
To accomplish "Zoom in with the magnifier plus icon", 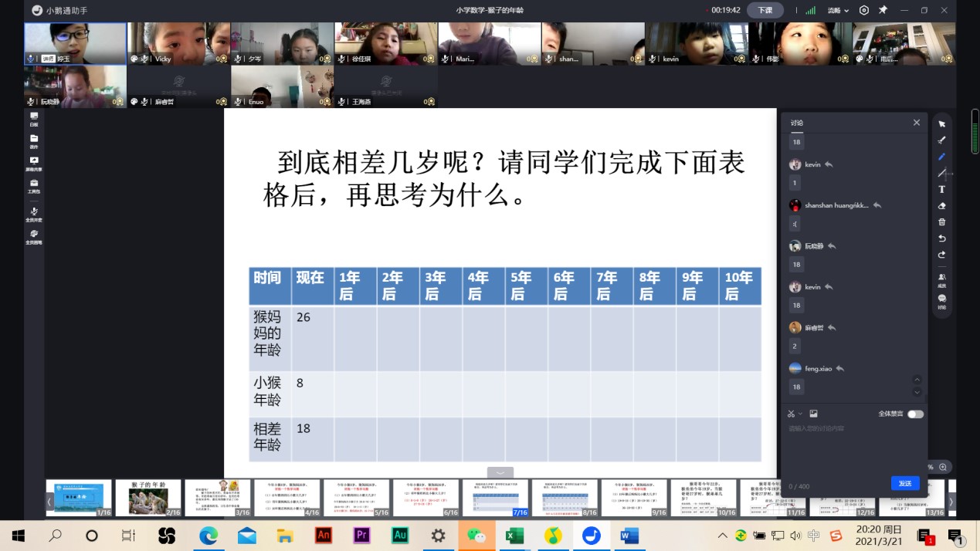I will click(x=943, y=467).
